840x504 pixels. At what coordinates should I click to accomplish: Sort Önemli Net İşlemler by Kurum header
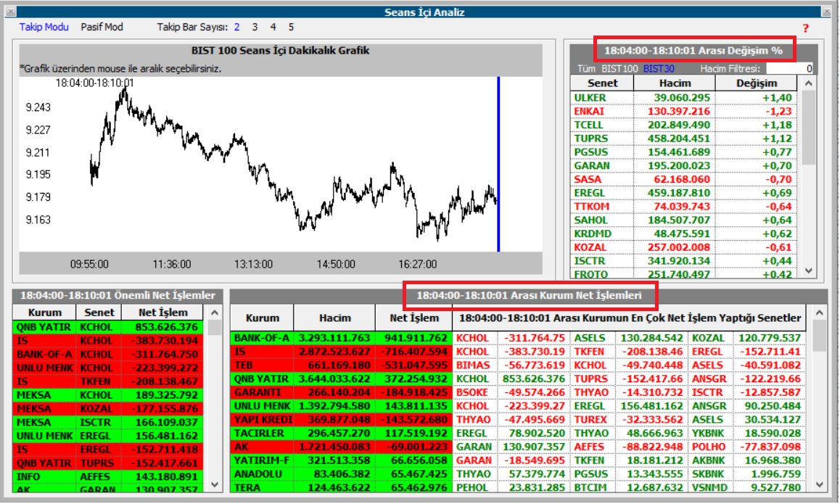44,313
